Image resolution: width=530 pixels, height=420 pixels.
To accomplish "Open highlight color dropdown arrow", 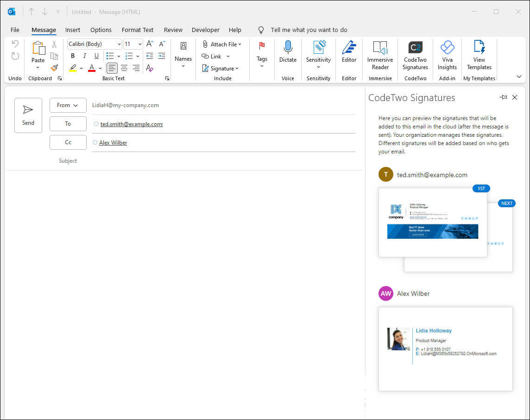I will pyautogui.click(x=82, y=68).
